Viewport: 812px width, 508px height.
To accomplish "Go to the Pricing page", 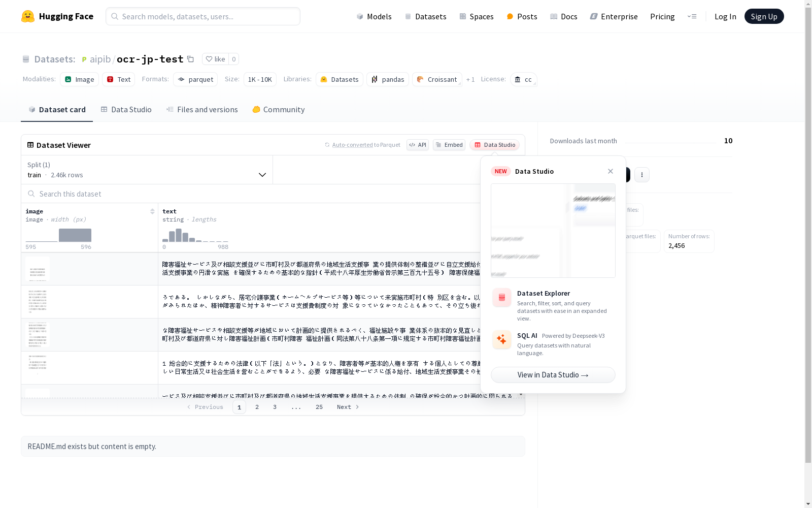I will click(662, 16).
